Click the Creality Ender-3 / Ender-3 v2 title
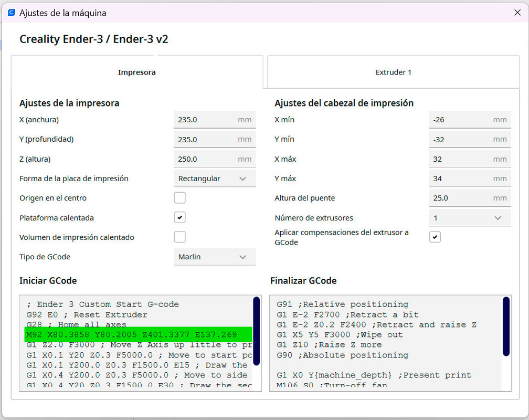 pos(94,39)
